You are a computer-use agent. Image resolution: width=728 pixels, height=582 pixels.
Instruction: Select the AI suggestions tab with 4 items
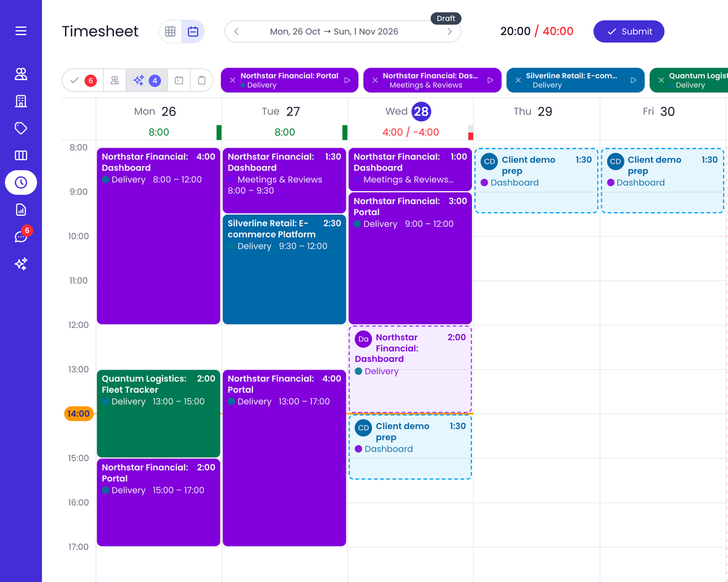click(146, 80)
